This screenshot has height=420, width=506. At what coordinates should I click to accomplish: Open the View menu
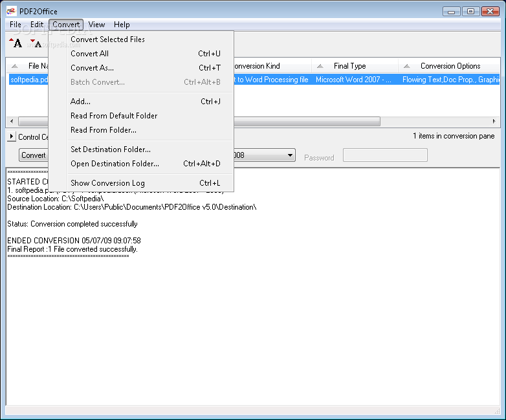(96, 25)
